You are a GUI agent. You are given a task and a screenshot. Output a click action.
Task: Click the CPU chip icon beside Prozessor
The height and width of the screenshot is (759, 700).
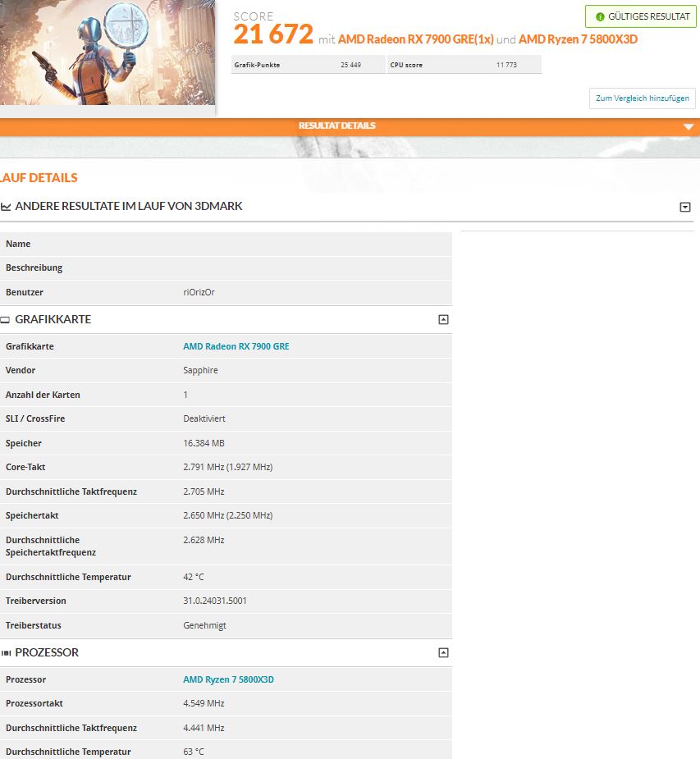[6, 653]
